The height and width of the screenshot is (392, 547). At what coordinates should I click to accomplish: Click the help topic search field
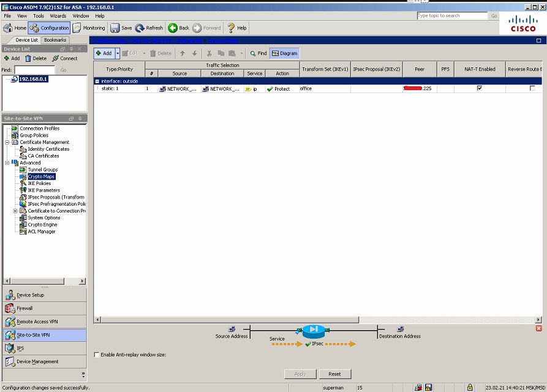pos(452,16)
